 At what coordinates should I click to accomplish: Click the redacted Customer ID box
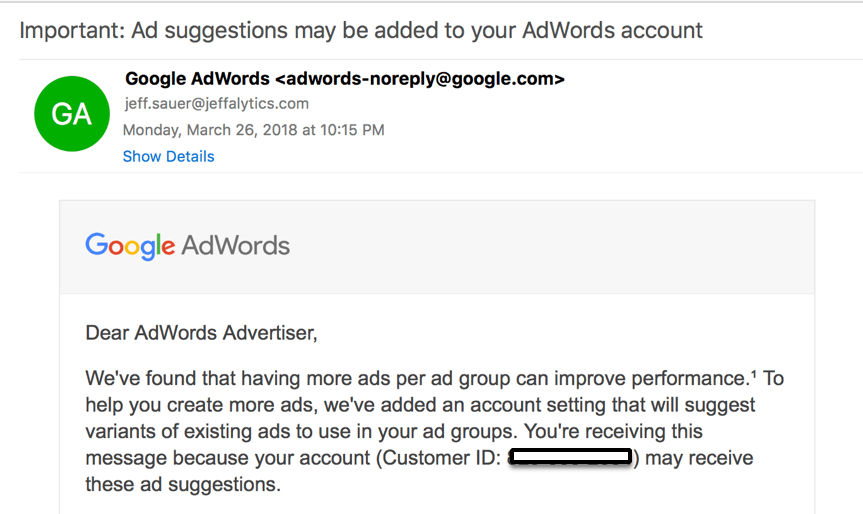click(570, 457)
